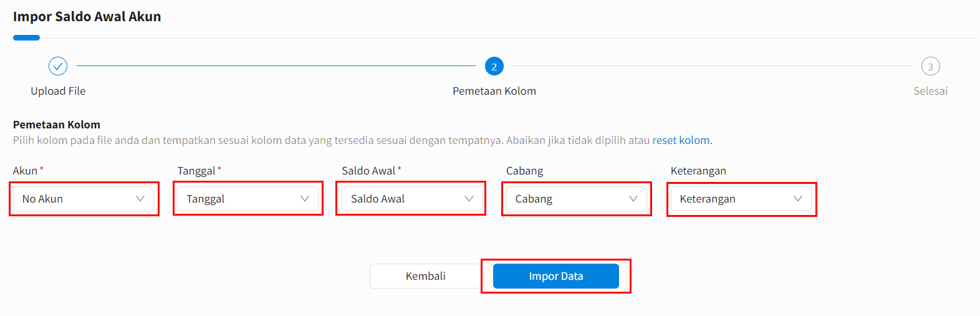Image resolution: width=980 pixels, height=316 pixels.
Task: Click the chevron arrow in Keterangan dropdown
Action: click(798, 199)
